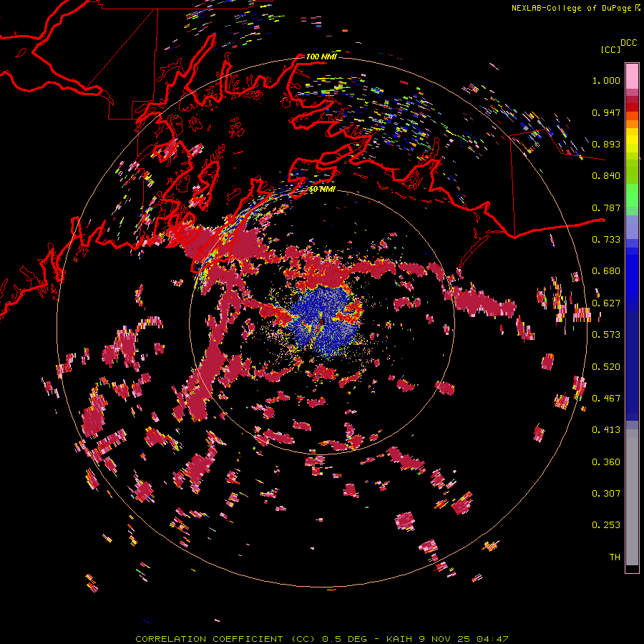Click the 0.253 scale value
Viewport: 644px width, 644px height.
(x=606, y=525)
